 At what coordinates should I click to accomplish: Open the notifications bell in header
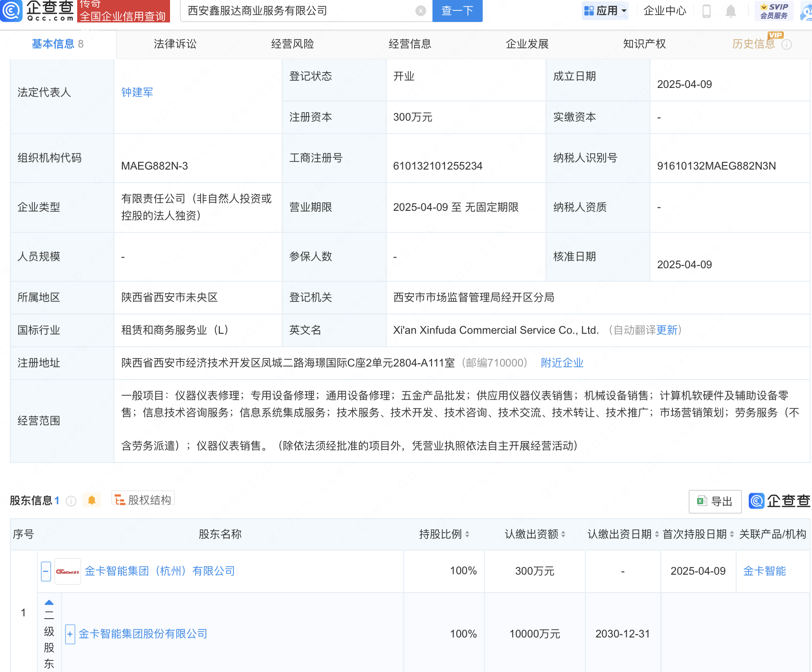(x=730, y=11)
